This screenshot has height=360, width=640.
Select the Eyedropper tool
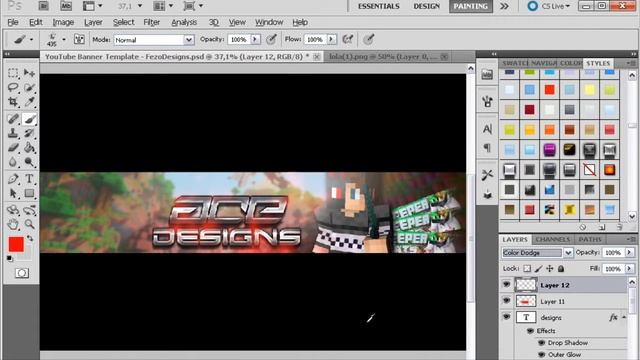(29, 102)
